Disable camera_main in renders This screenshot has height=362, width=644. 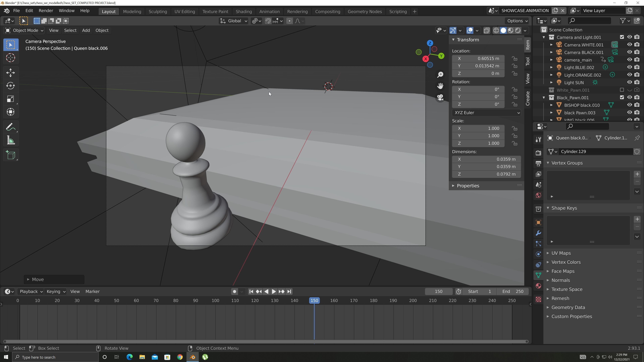pos(637,60)
